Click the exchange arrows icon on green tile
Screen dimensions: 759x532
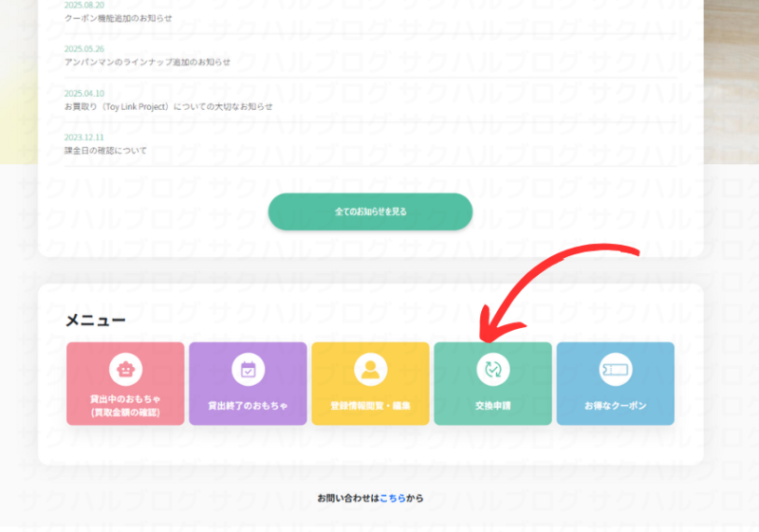pyautogui.click(x=492, y=369)
